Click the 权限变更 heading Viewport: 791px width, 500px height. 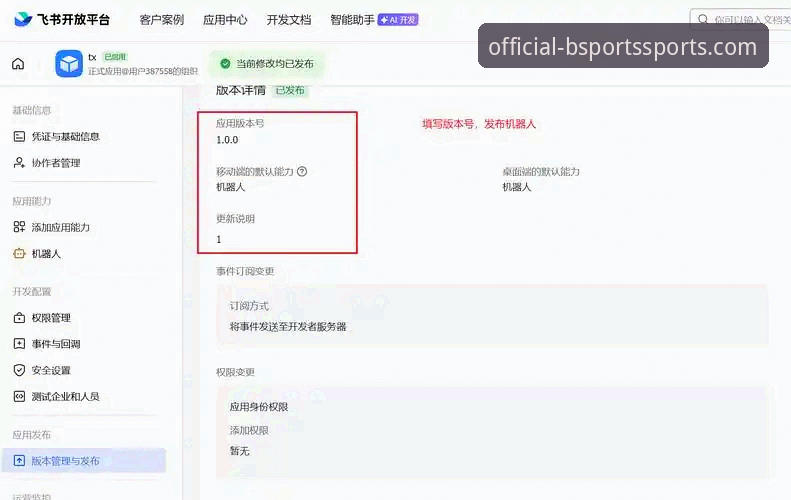tap(235, 372)
